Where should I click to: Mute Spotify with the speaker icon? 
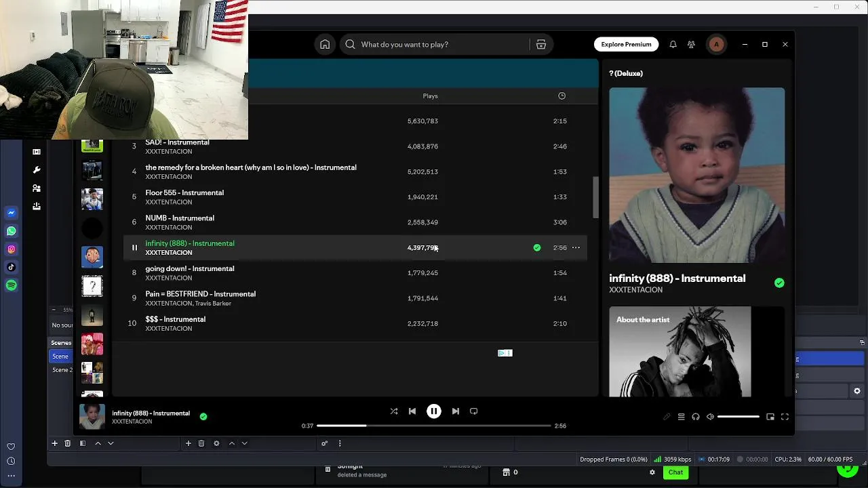[710, 417]
